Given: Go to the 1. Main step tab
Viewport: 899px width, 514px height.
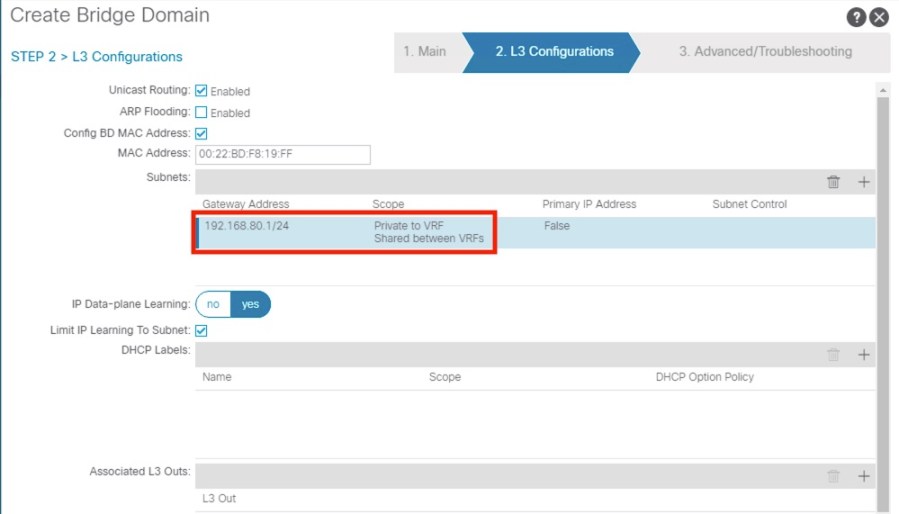Looking at the screenshot, I should 425,51.
